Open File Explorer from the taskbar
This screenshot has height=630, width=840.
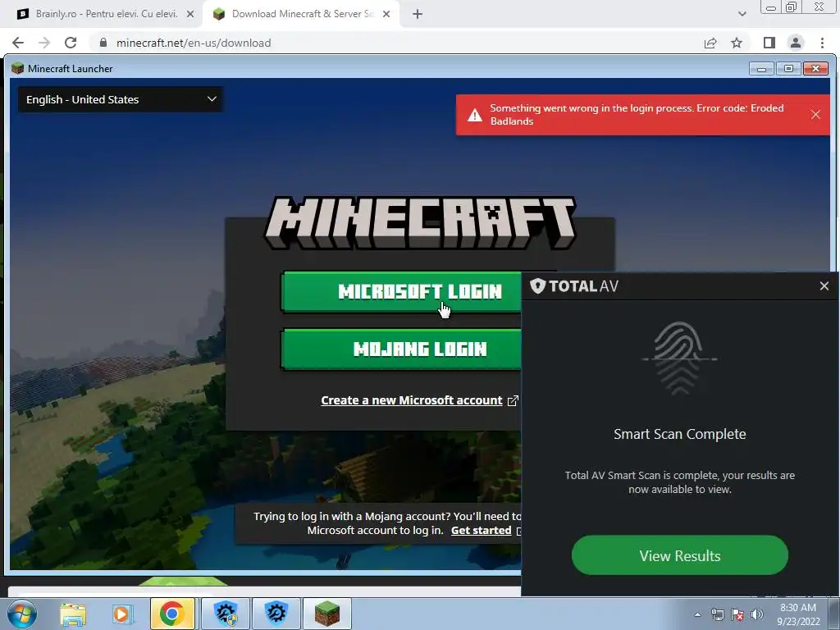[x=73, y=614]
